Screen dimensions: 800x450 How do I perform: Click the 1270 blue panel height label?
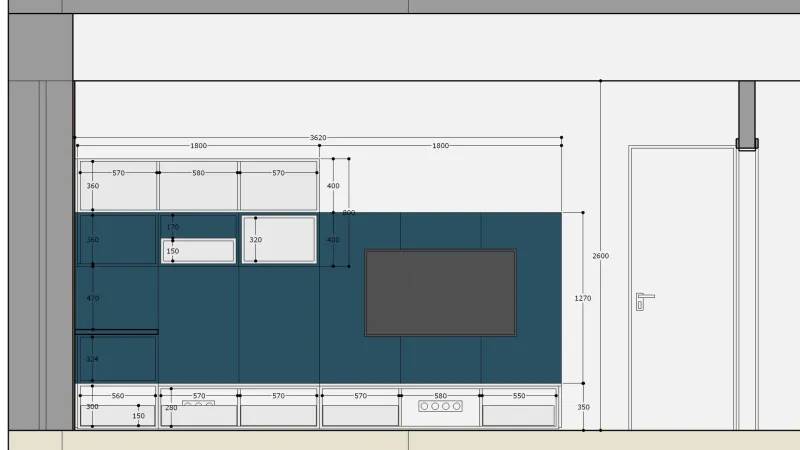coord(583,298)
